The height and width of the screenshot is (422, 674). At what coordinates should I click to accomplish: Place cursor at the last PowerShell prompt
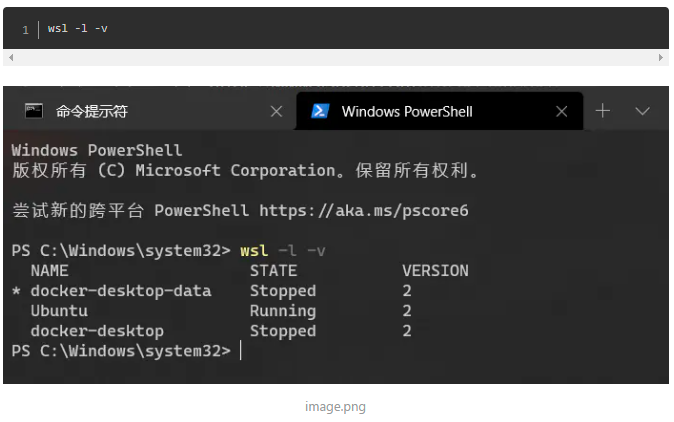(x=241, y=351)
